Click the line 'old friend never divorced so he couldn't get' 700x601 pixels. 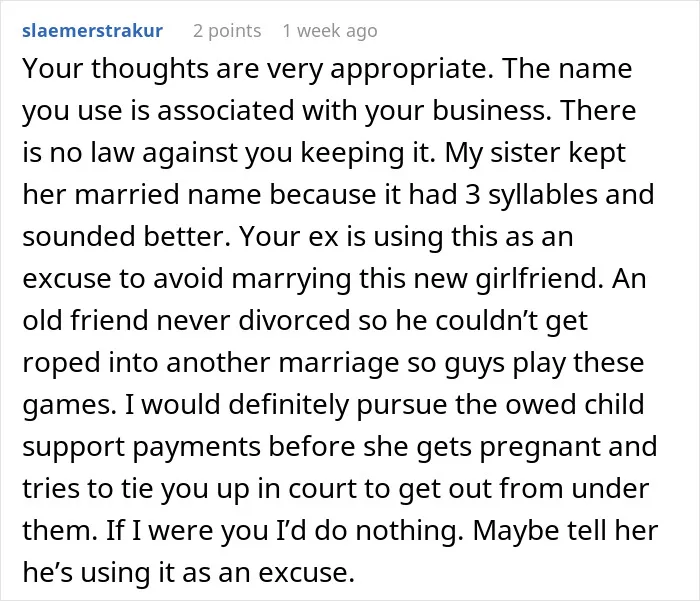[305, 321]
